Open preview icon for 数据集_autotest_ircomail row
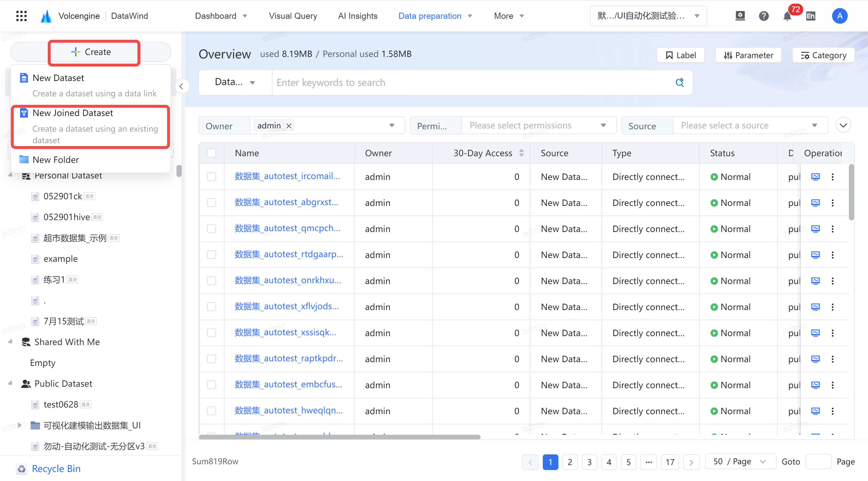This screenshot has height=481, width=868. 815,176
